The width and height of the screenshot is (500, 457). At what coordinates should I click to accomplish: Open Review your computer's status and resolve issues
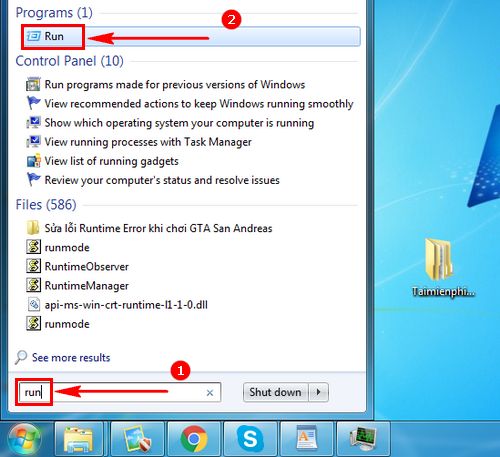[x=162, y=180]
